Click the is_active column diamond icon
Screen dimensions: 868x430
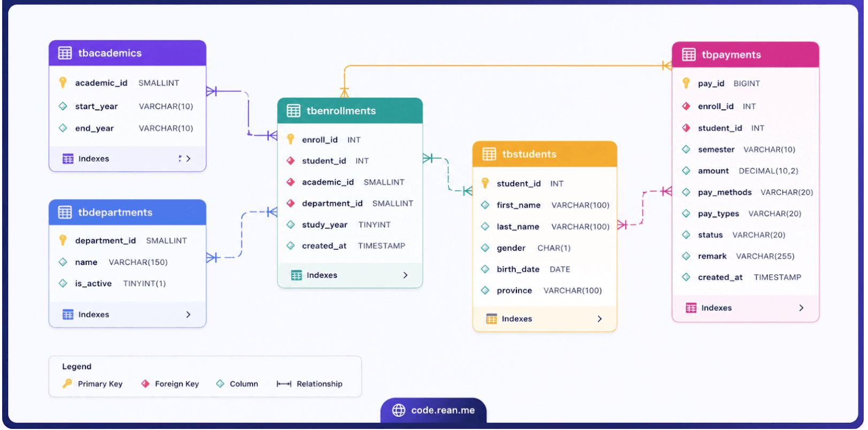coord(63,283)
